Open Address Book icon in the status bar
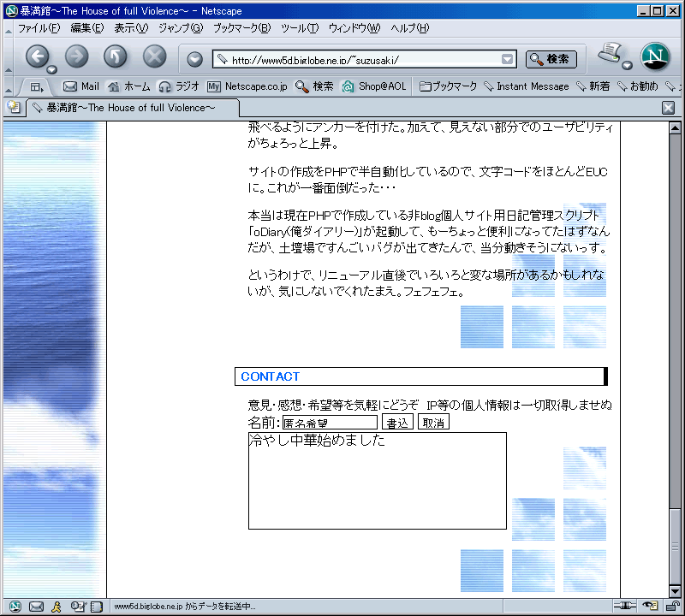The height and width of the screenshot is (616, 685). coord(97,606)
